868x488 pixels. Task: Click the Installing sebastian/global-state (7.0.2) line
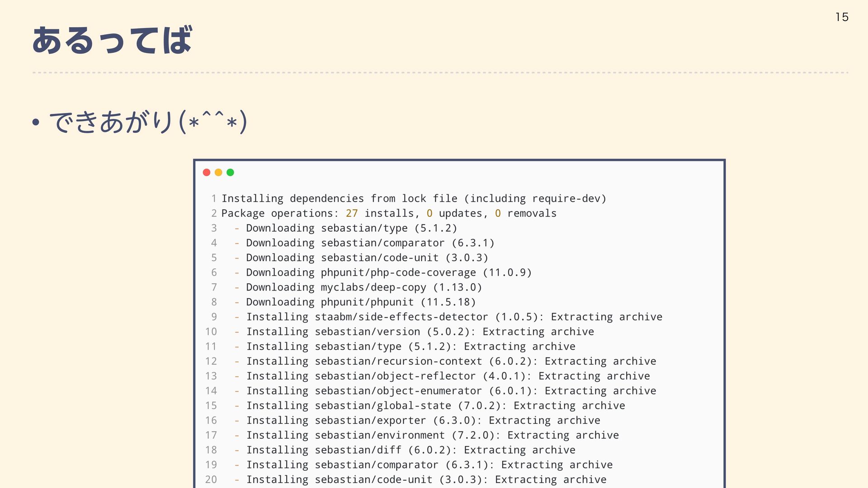tap(435, 406)
